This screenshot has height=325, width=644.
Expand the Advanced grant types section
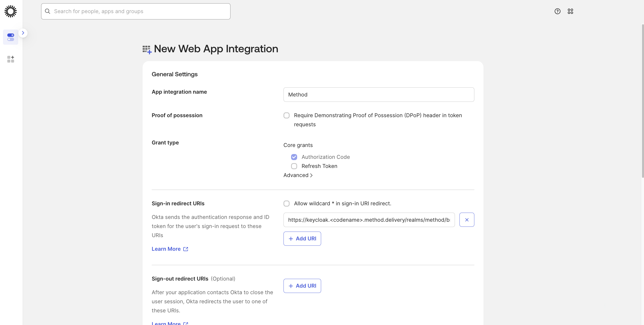click(298, 175)
